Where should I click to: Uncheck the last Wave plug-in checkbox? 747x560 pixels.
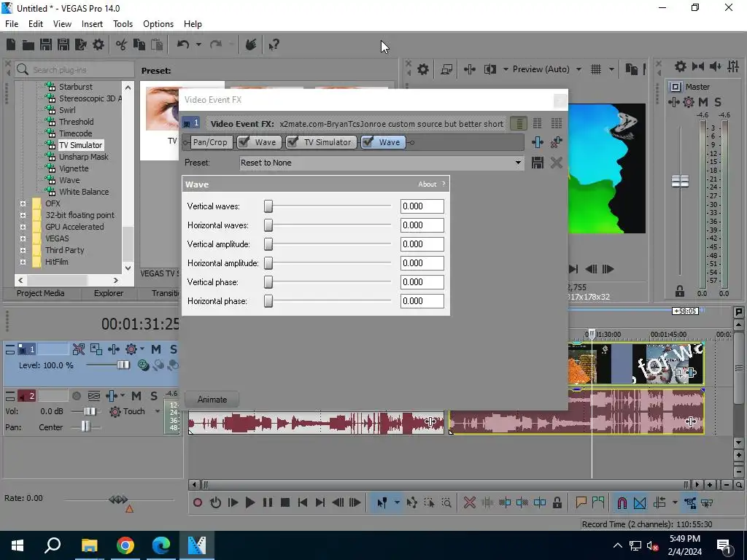tap(368, 142)
